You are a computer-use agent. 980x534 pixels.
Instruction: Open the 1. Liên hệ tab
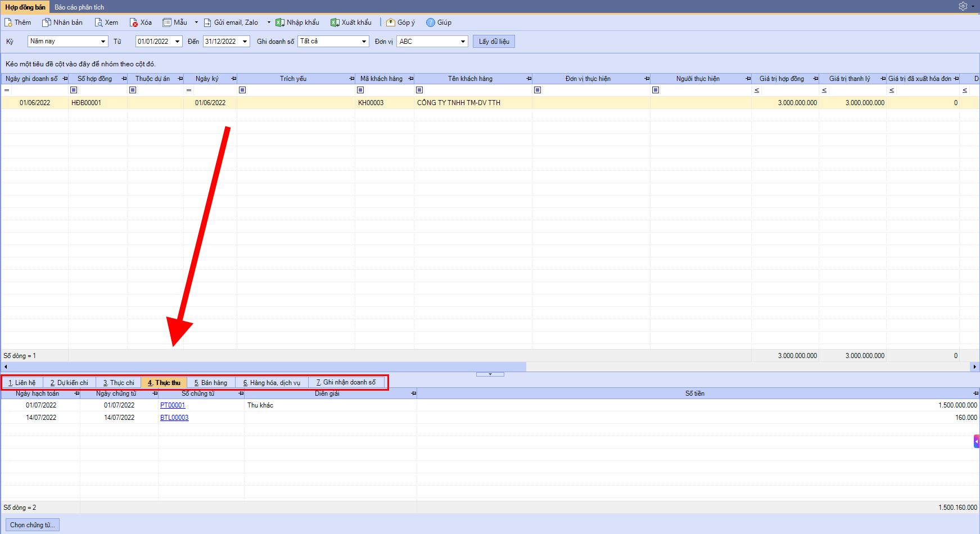22,383
